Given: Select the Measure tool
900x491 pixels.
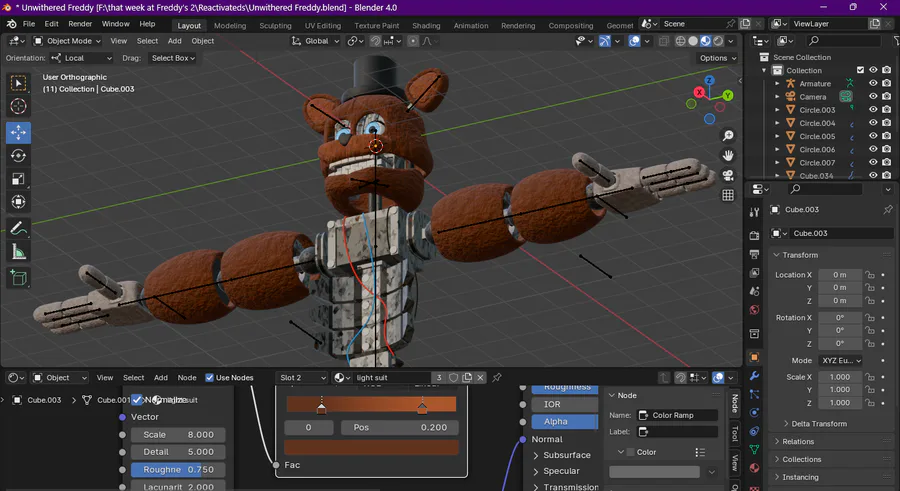Looking at the screenshot, I should click(x=18, y=252).
